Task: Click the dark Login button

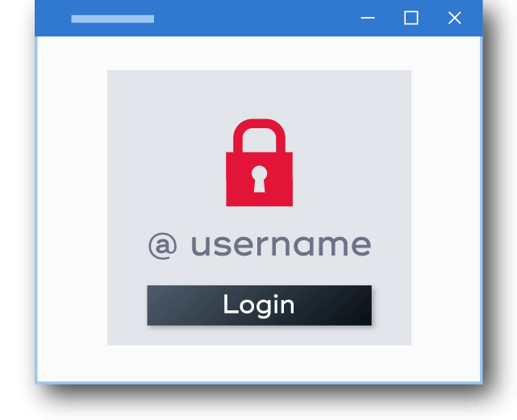Action: pos(259,306)
